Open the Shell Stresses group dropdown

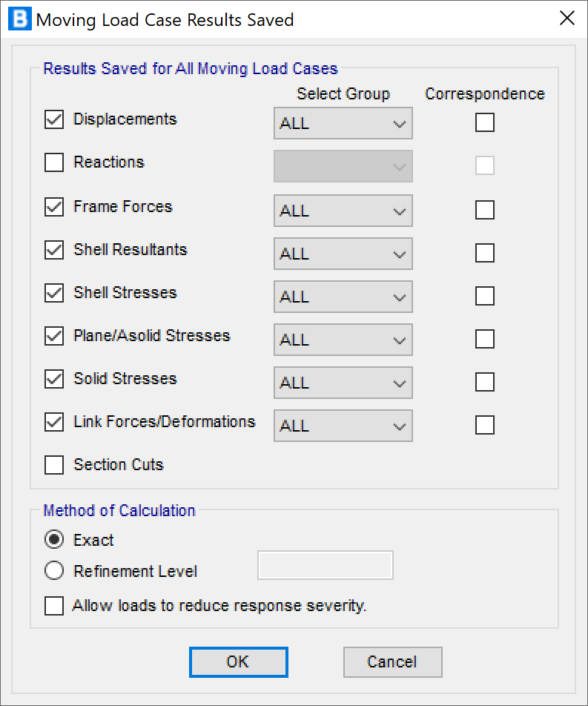click(x=343, y=297)
